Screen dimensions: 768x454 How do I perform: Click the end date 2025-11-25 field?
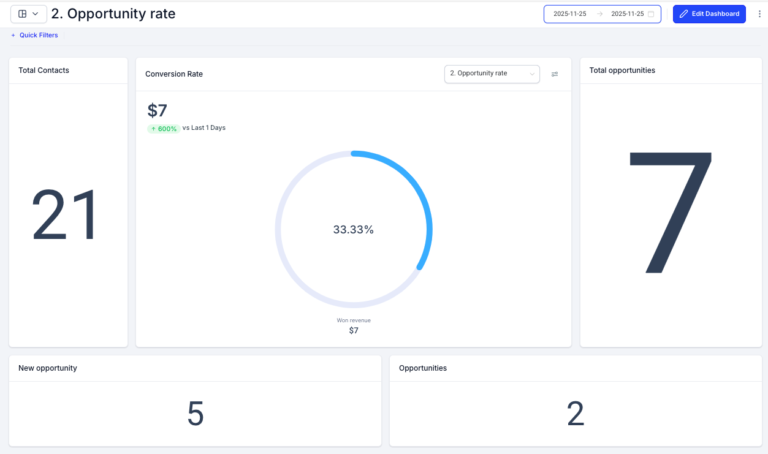point(626,14)
